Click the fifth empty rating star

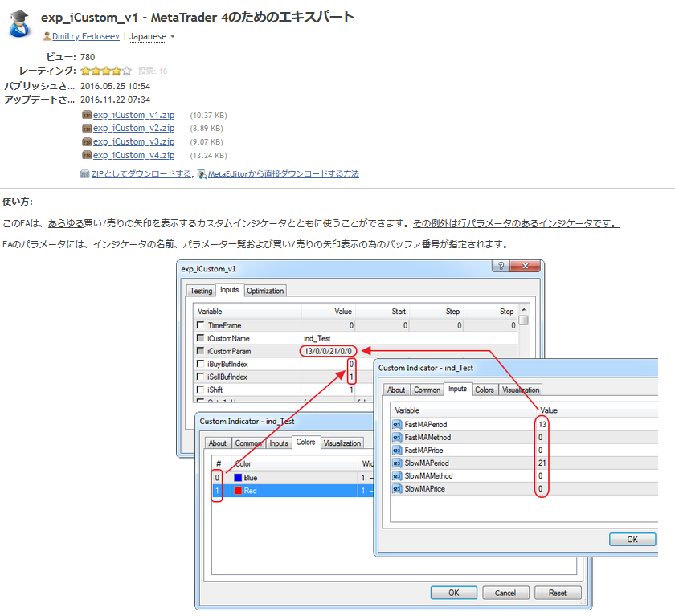tap(127, 71)
